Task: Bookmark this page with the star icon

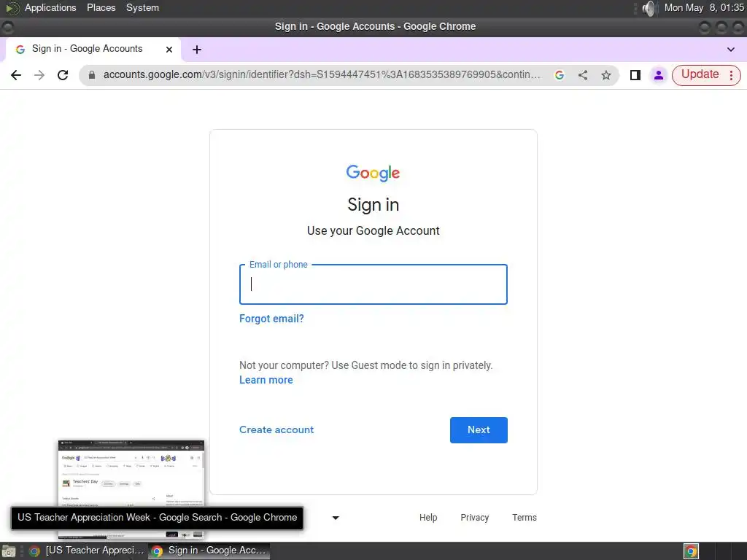Action: tap(606, 75)
